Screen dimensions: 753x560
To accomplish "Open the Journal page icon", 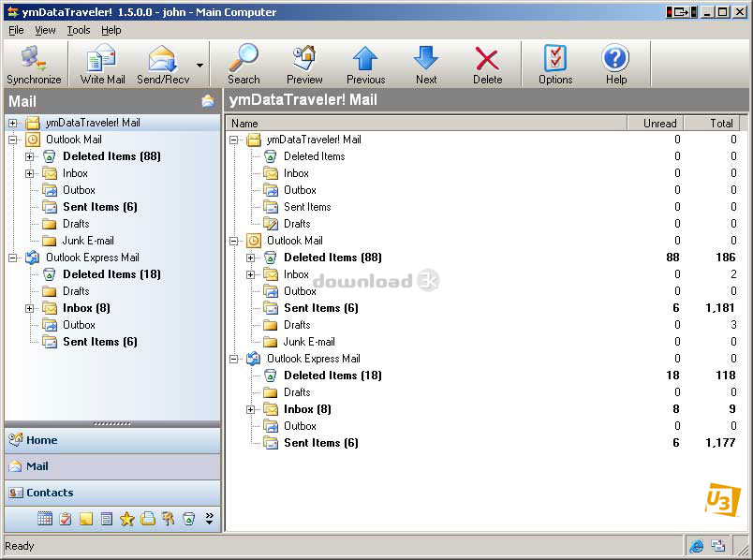I will [107, 519].
